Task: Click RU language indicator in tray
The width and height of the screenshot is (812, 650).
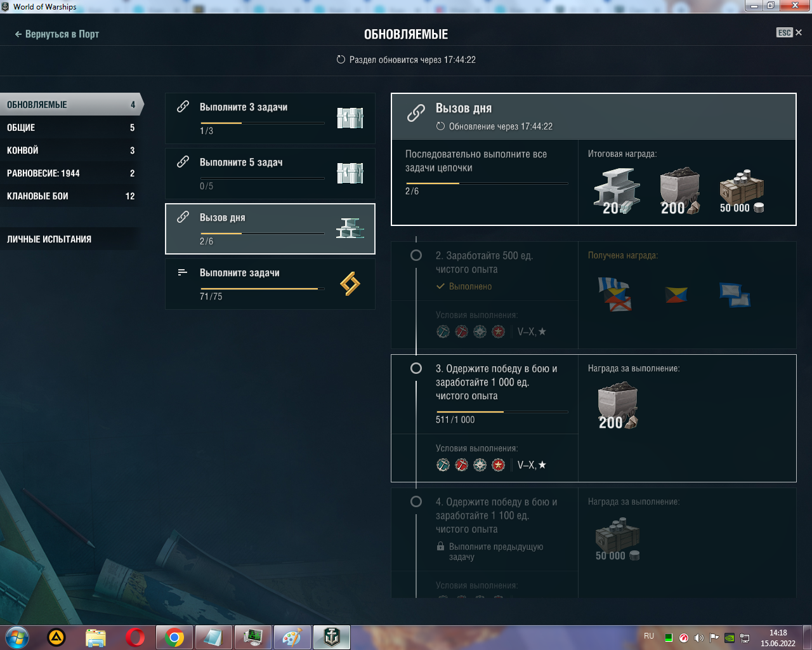Action: point(649,636)
